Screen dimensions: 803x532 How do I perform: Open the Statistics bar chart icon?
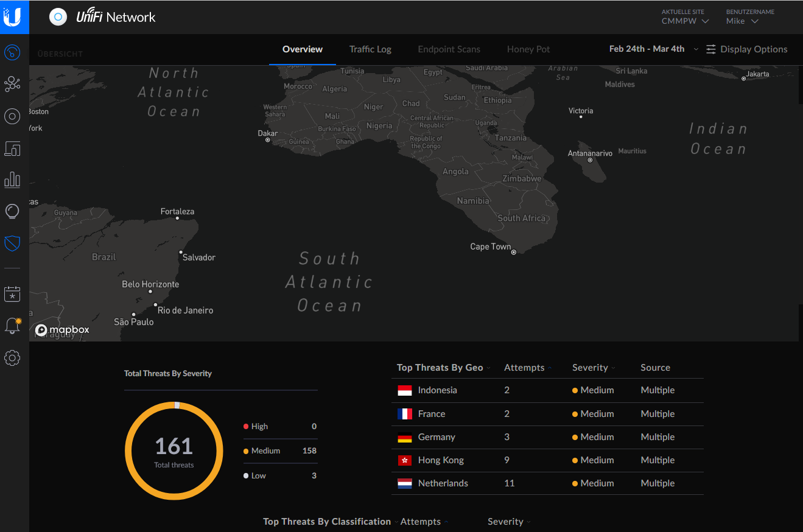(12, 180)
